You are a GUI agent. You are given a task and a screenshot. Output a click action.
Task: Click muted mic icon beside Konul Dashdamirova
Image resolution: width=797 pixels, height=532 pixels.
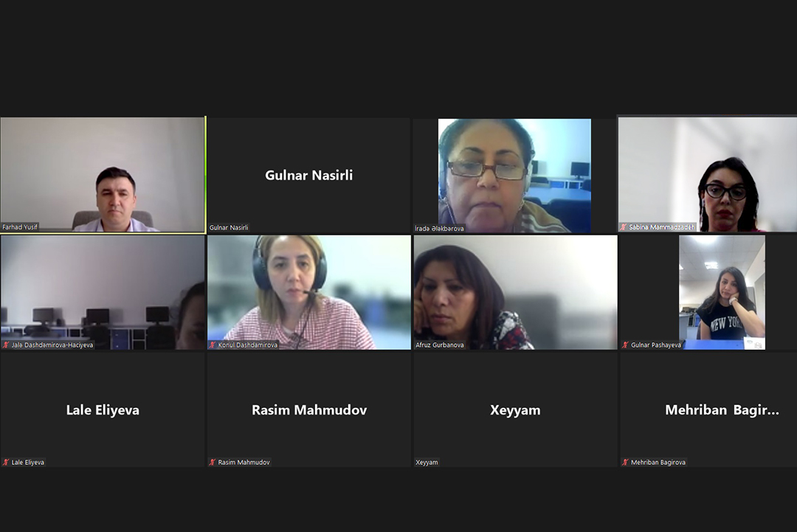tap(213, 345)
